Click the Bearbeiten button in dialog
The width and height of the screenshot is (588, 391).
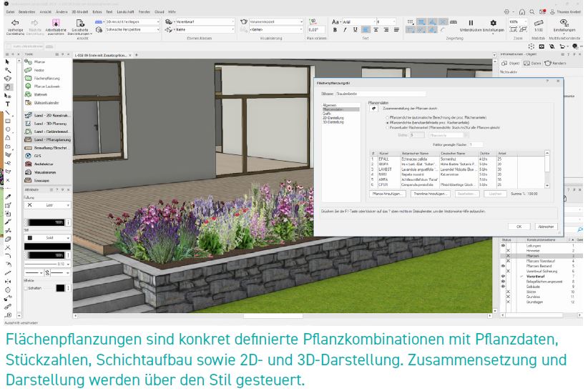467,194
